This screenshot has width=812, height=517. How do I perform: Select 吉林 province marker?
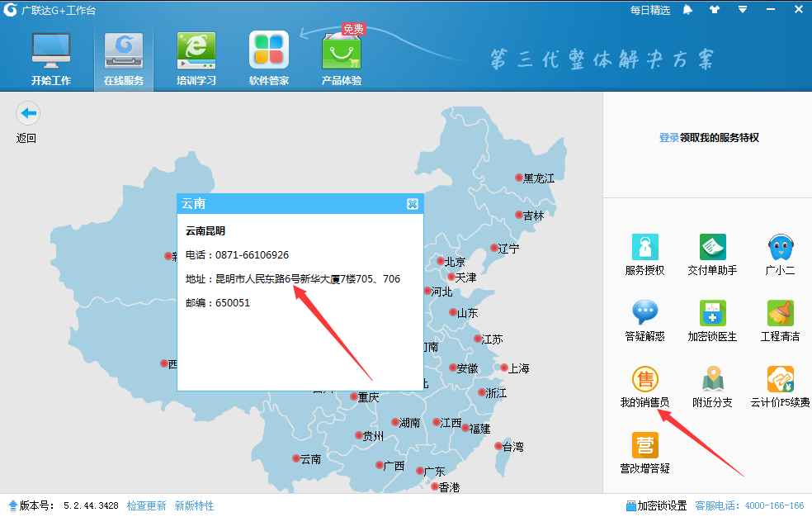click(x=530, y=216)
